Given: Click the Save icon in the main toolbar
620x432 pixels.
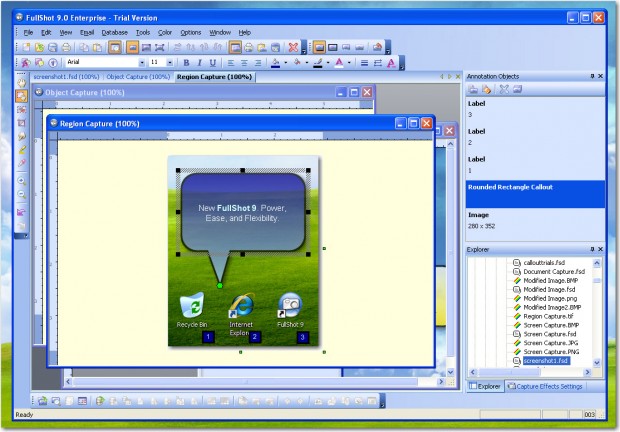Looking at the screenshot, I should (x=53, y=47).
